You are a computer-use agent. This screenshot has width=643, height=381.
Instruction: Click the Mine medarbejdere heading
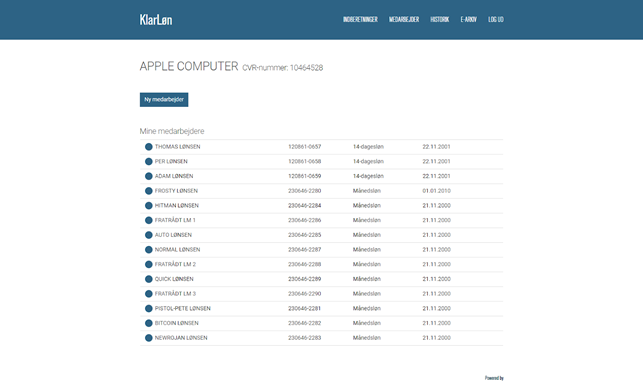(172, 131)
